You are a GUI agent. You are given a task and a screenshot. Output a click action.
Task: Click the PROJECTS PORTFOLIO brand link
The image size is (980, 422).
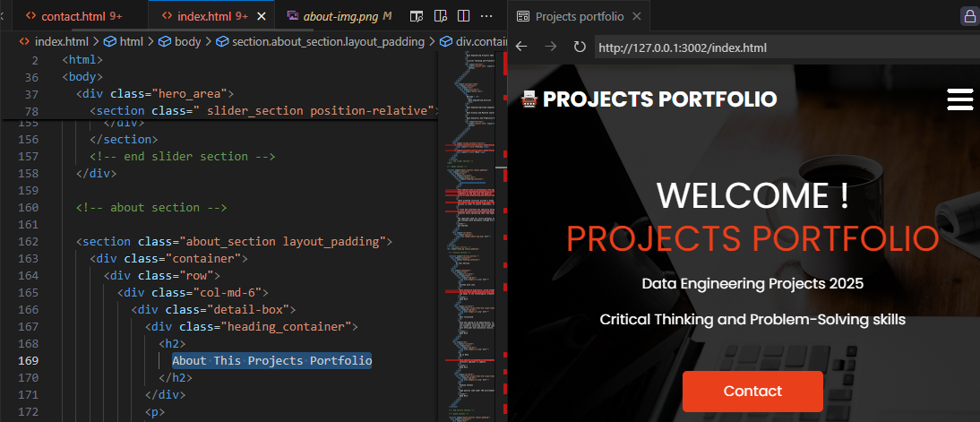(659, 99)
